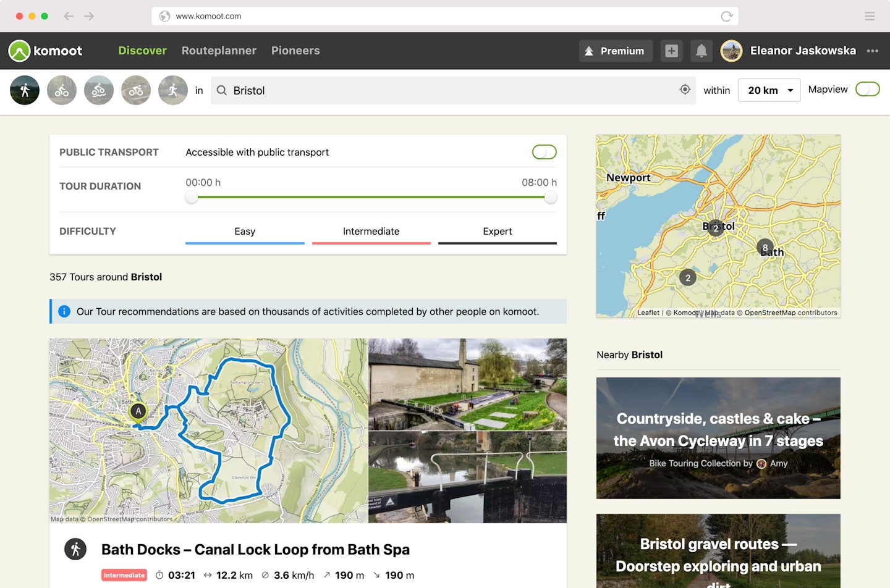Click the browser address bar

(x=445, y=16)
